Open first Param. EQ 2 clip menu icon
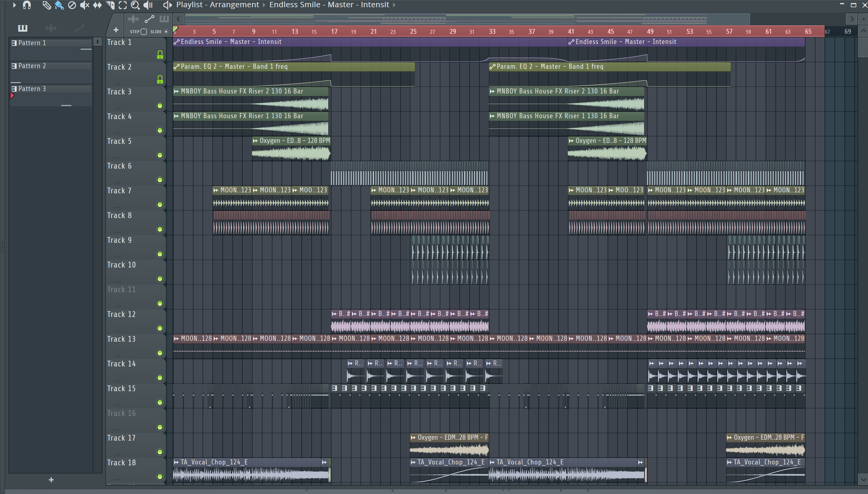 click(x=176, y=67)
